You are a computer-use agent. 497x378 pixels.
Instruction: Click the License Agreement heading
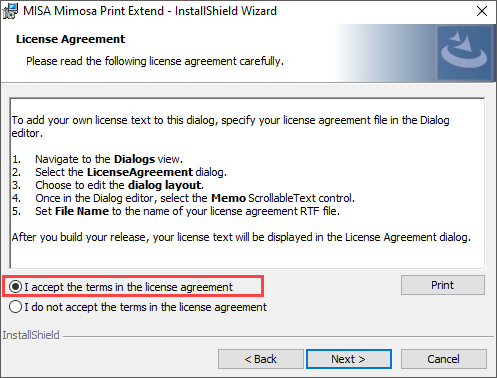[x=70, y=39]
